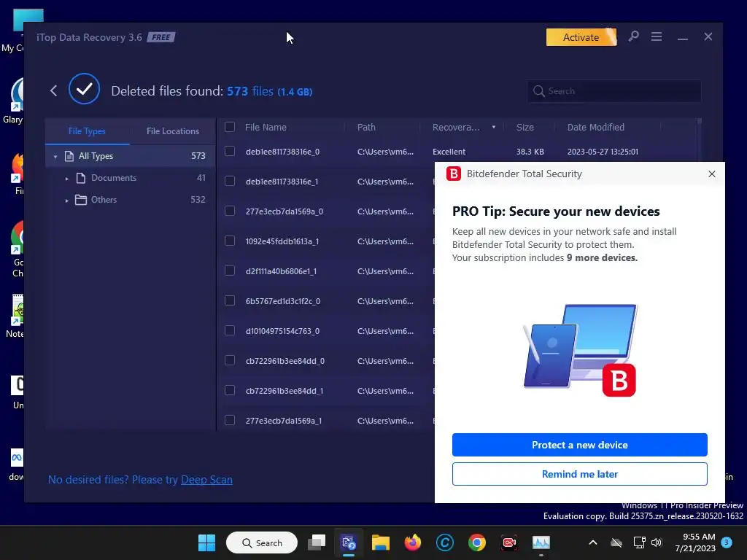The width and height of the screenshot is (747, 560).
Task: Click the red screen recorder taskbar icon
Action: (508, 542)
